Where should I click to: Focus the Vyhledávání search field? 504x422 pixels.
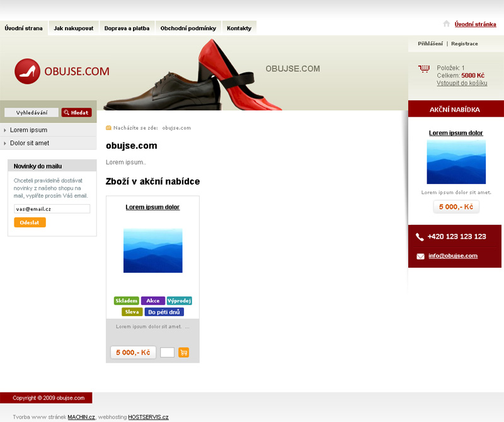(31, 113)
